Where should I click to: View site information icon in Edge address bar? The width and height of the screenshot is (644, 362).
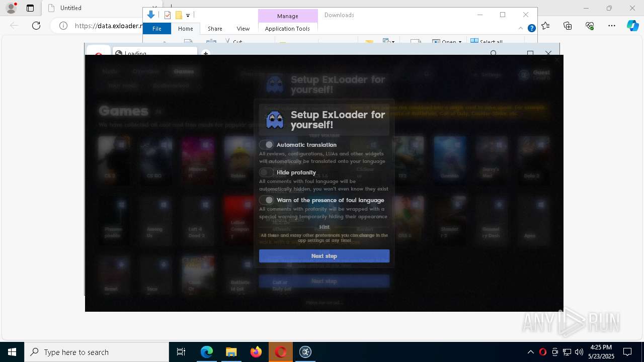(63, 26)
